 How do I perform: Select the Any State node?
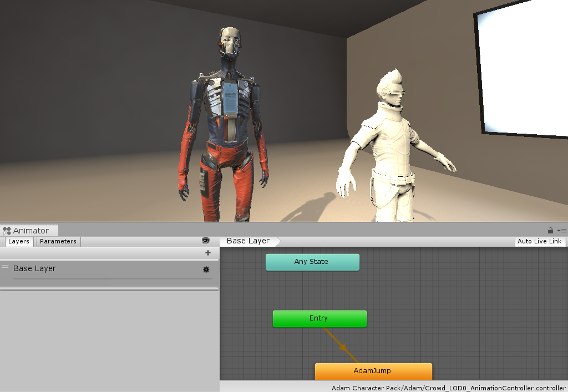312,262
